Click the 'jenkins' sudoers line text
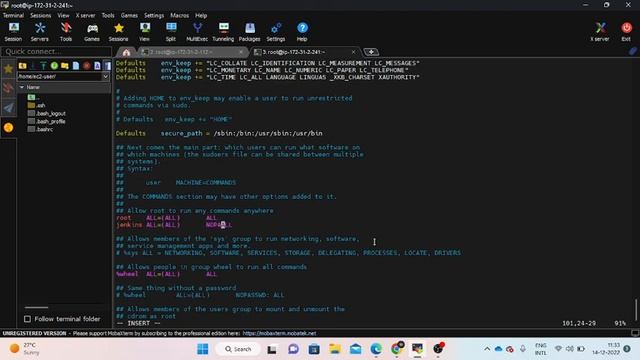Image resolution: width=640 pixels, height=360 pixels. pos(174,225)
